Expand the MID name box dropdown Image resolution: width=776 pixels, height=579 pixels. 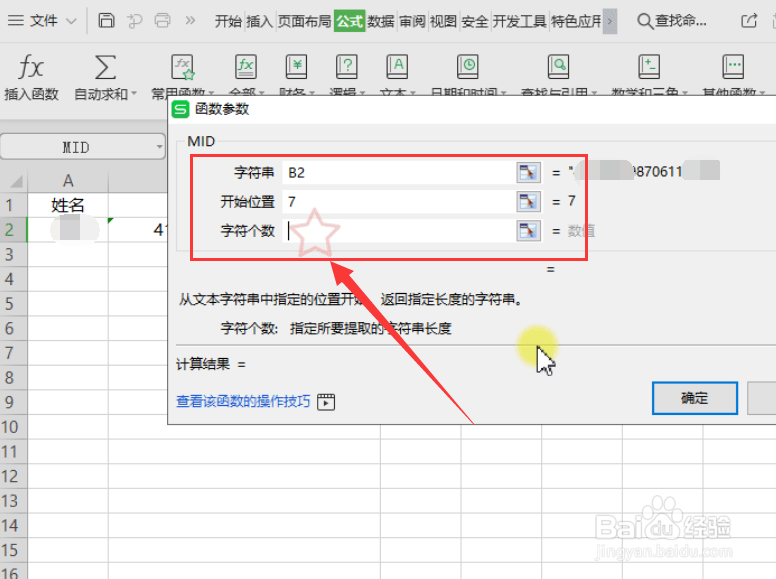tap(159, 147)
